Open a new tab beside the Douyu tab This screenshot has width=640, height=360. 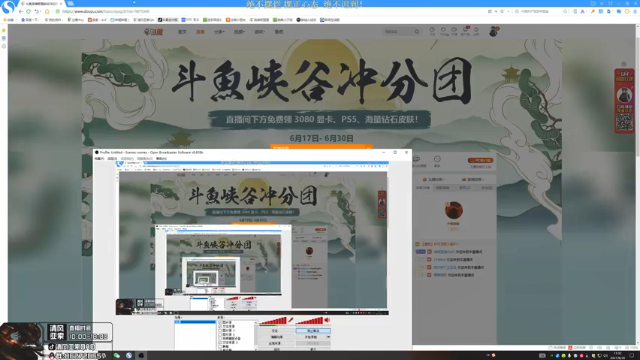tap(71, 4)
